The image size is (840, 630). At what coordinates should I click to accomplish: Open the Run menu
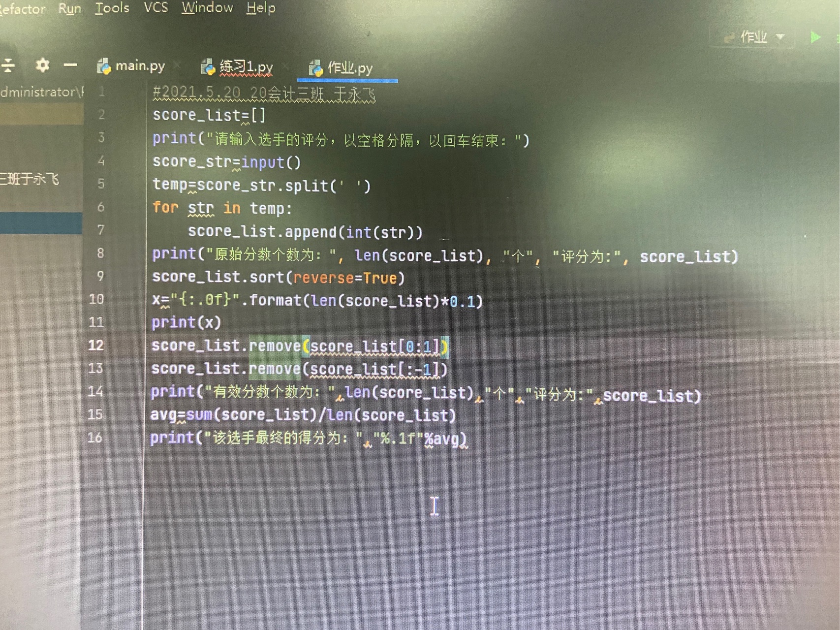(x=69, y=8)
